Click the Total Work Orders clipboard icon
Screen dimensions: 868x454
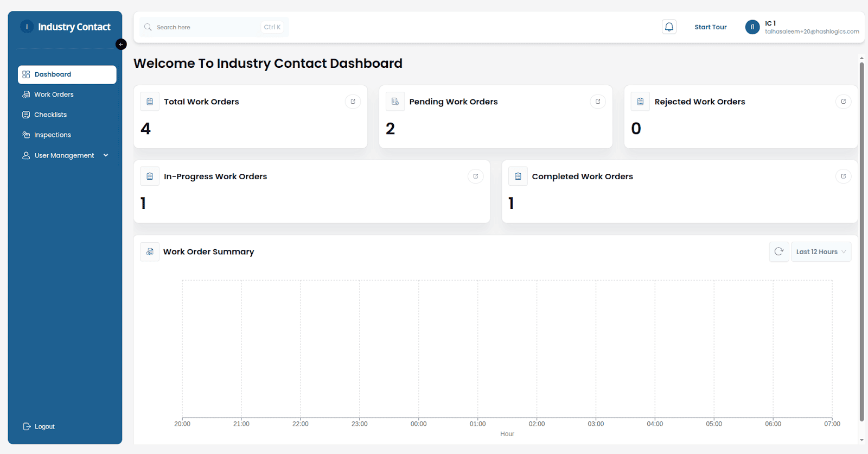[x=150, y=102]
